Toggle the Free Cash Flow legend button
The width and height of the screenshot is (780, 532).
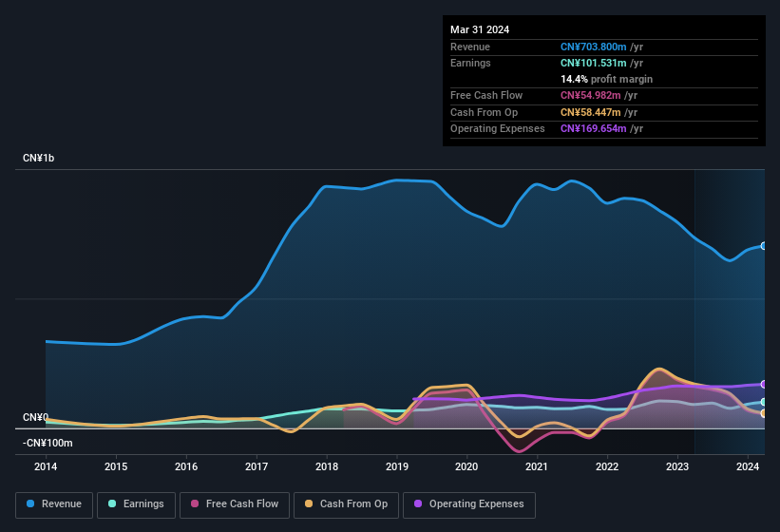(x=235, y=504)
